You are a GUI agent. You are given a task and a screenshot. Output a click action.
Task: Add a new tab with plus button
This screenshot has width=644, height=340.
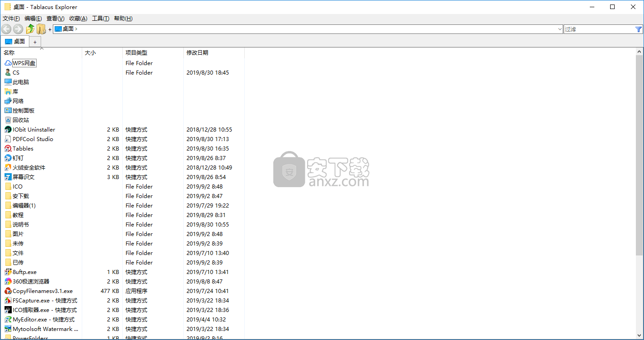click(35, 42)
